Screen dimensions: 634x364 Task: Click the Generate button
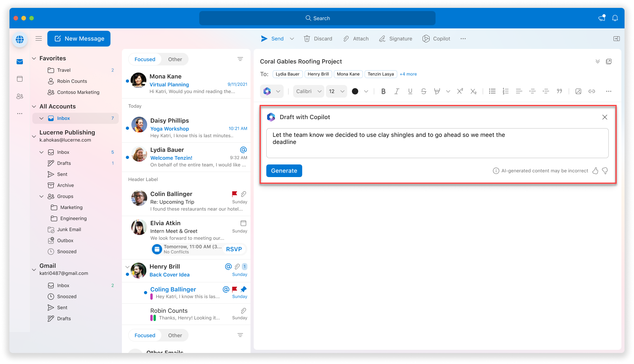pos(284,171)
